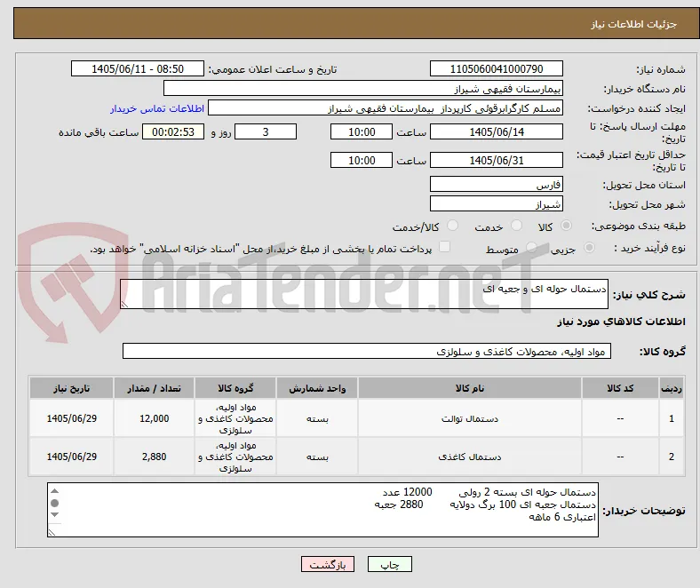Click the چاپ print button
700x588 pixels.
tap(389, 564)
